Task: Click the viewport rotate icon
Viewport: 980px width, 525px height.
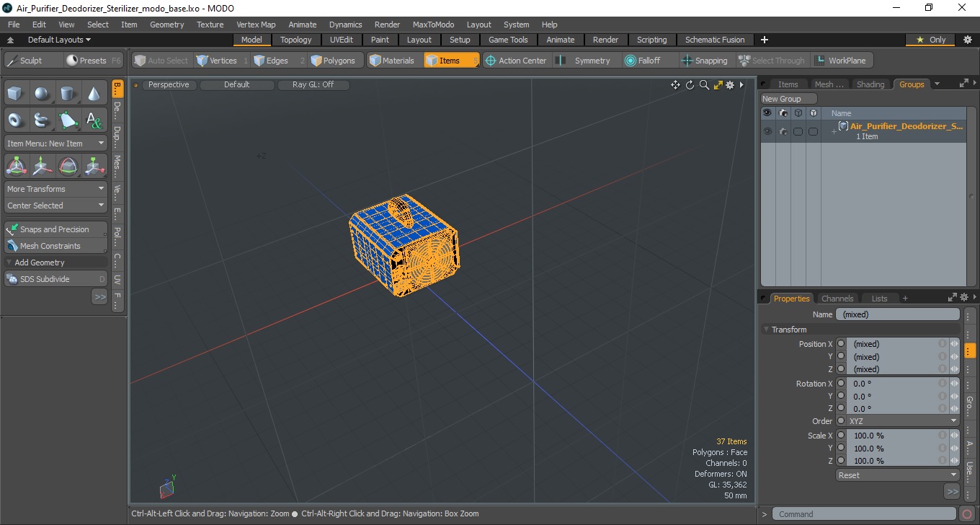Action: [x=690, y=85]
